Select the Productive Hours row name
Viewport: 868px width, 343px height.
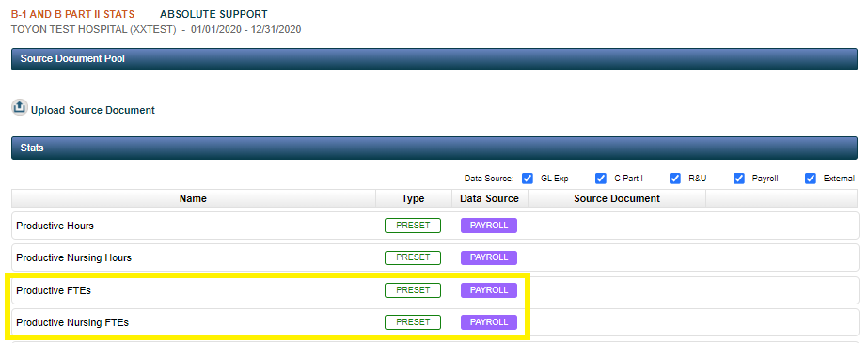point(55,226)
